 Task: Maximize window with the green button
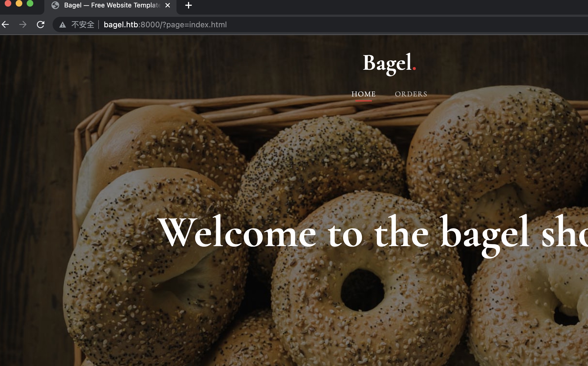(30, 3)
